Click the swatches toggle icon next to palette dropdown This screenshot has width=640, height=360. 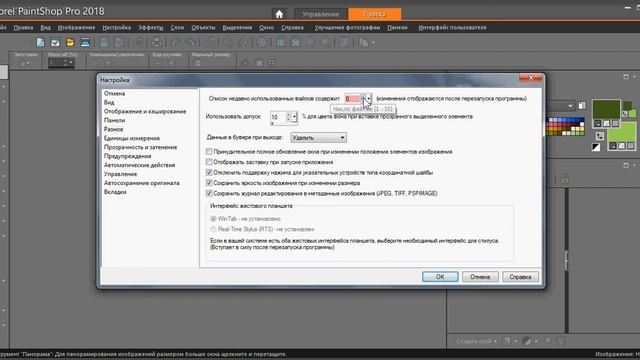pos(582,106)
